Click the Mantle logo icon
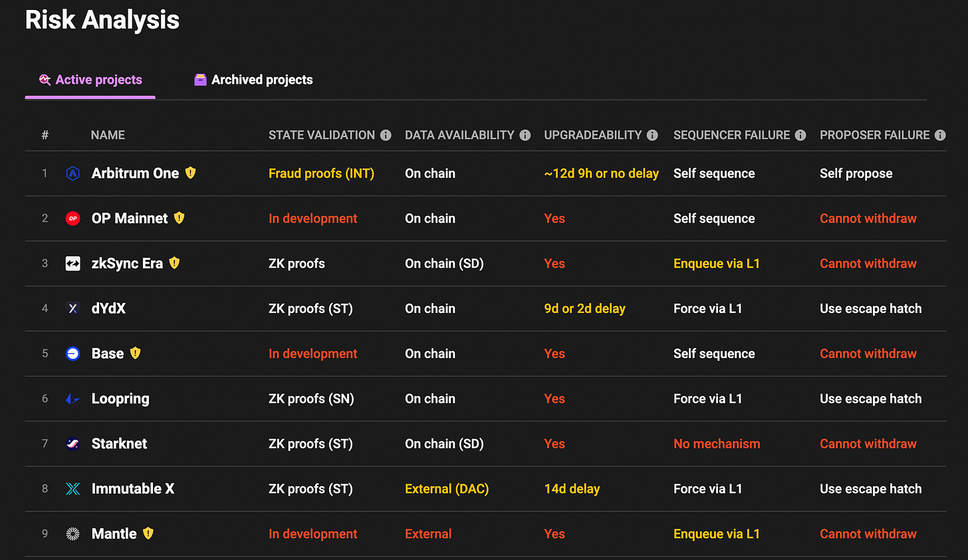The height and width of the screenshot is (560, 968). tap(73, 534)
